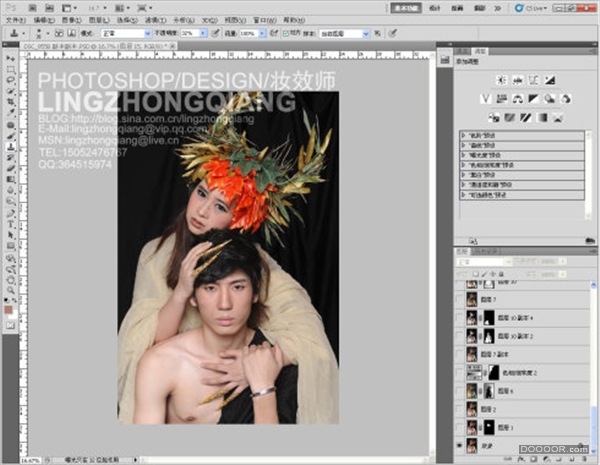
Task: Open Mini Bridge from the application bar
Action: point(49,8)
